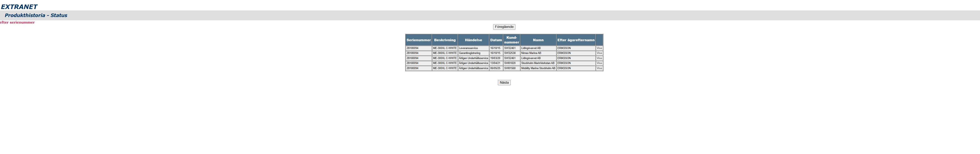The width and height of the screenshot is (980, 154).
Task: Open Visa link for the 13/04/21 row
Action: (599, 63)
